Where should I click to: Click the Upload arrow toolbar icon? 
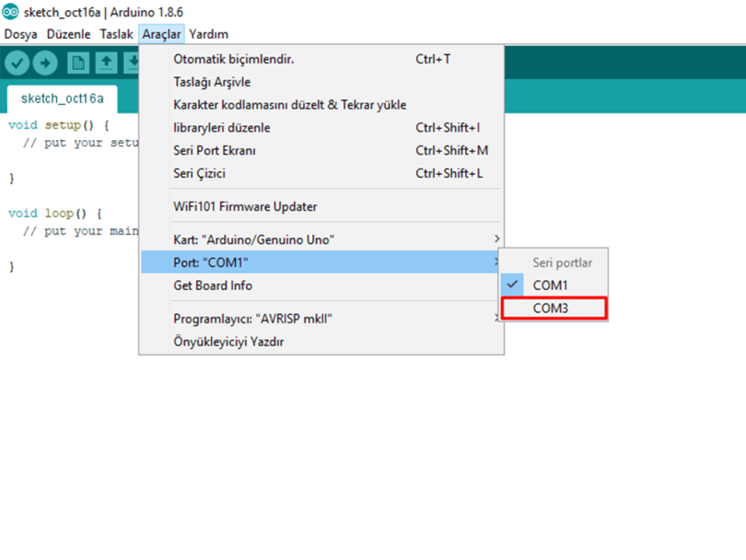(x=45, y=63)
